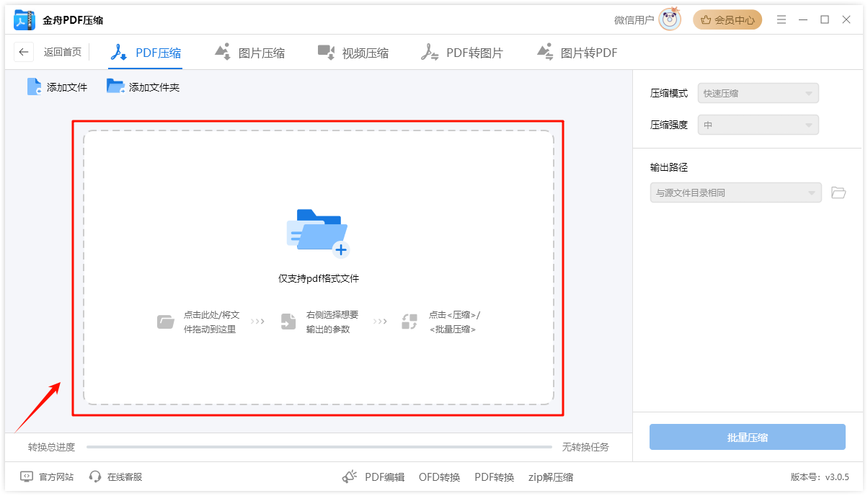The width and height of the screenshot is (868, 496).
Task: Click the user avatar icon
Action: click(670, 19)
